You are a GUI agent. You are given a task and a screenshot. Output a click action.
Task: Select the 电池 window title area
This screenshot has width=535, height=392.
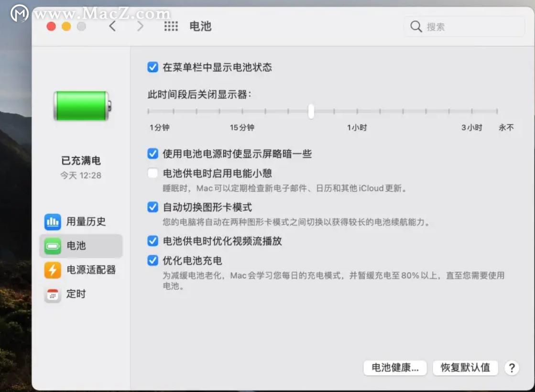200,27
